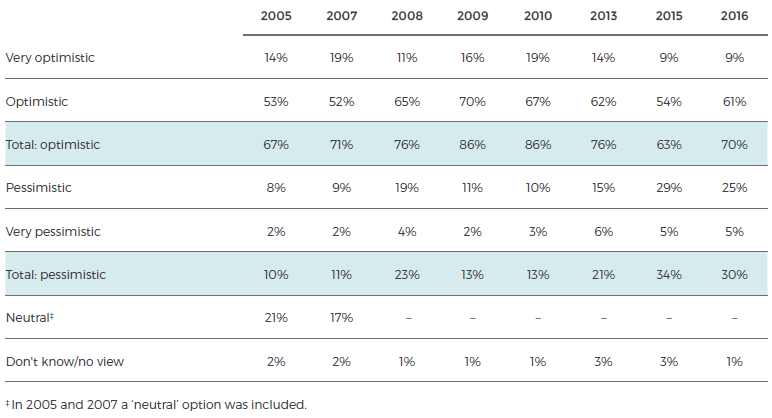This screenshot has height=418, width=772.
Task: Select the 'Don't know/no view' row label
Action: [62, 360]
